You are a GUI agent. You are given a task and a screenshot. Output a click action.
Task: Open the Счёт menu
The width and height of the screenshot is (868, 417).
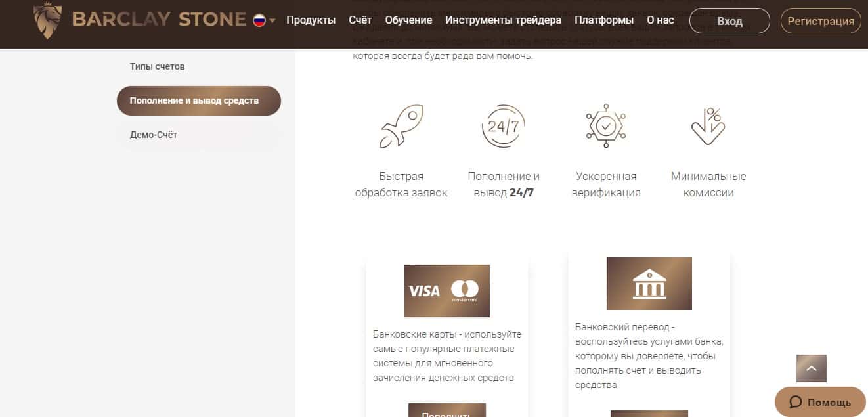coord(360,20)
